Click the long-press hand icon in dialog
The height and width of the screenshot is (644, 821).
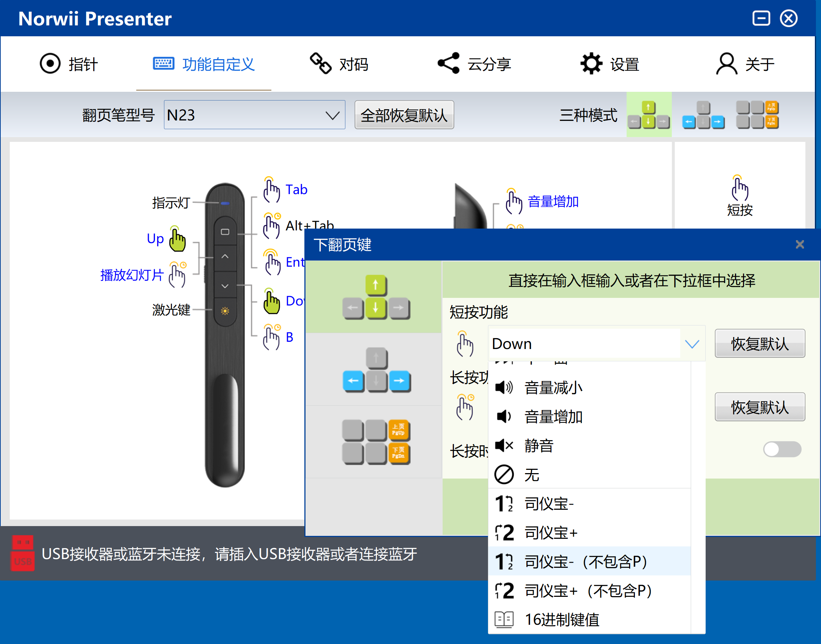465,407
